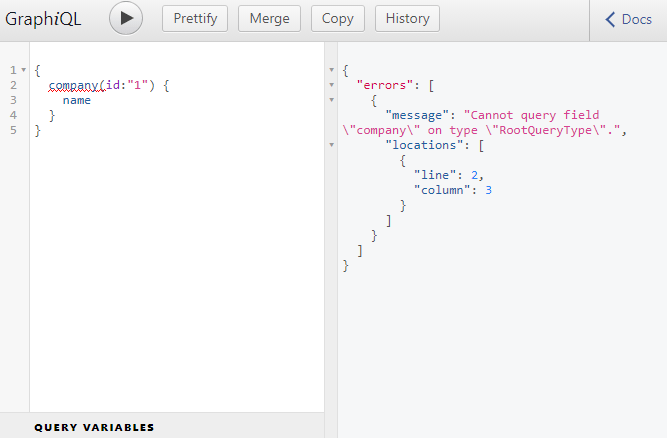Click the "message" key in the response
Screen dimensions: 667x438
(x=420, y=116)
